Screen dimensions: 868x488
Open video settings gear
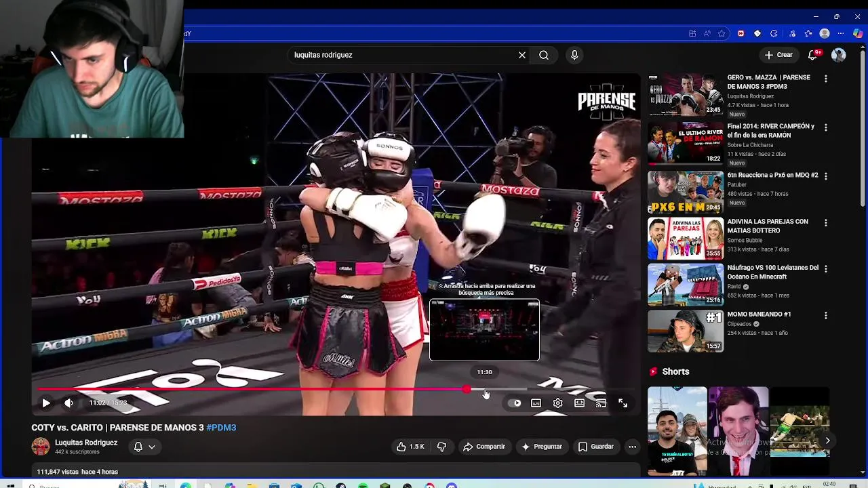pos(557,403)
